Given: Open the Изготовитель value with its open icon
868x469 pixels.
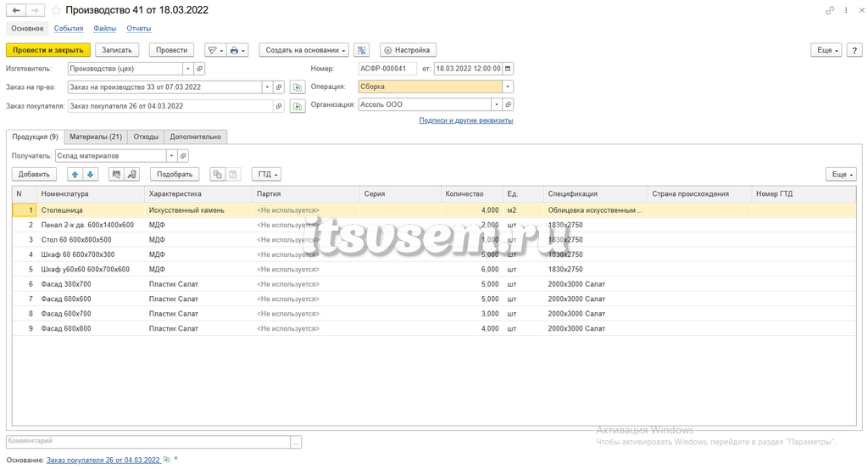Looking at the screenshot, I should tap(200, 69).
